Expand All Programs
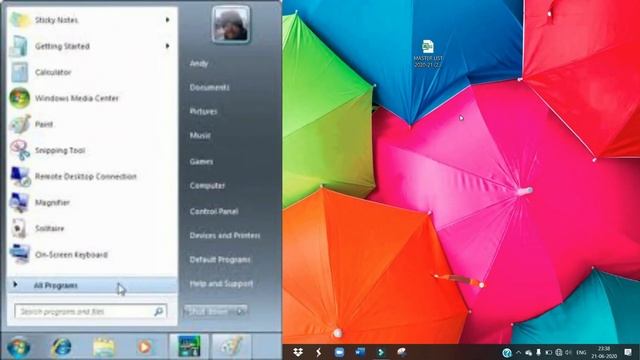This screenshot has width=640, height=360. pos(92,285)
